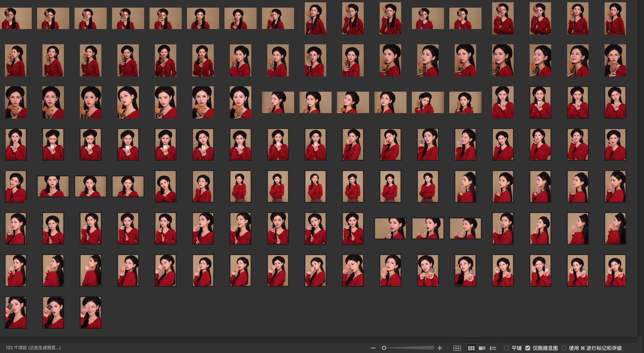Switch to thumbnails view mode icon
Image resolution: width=644 pixels, height=353 pixels.
(471, 348)
